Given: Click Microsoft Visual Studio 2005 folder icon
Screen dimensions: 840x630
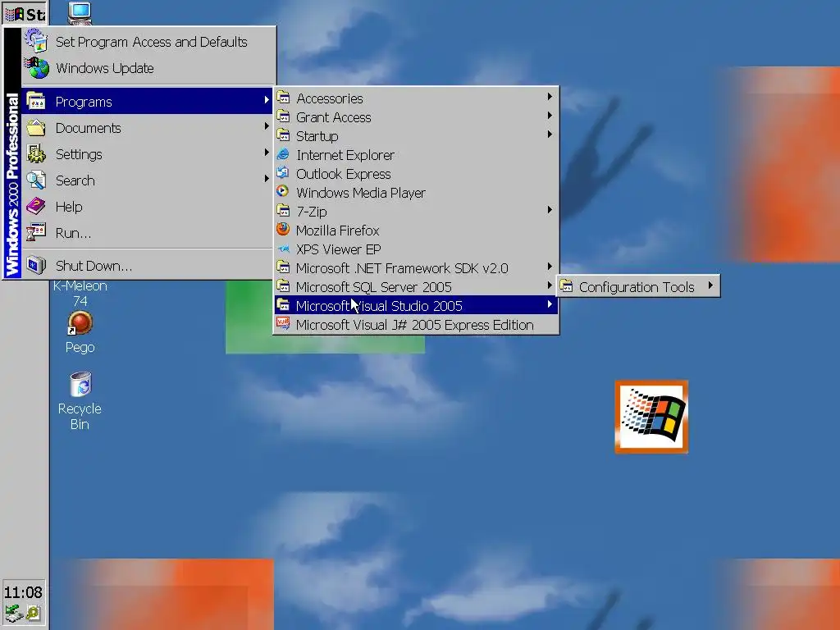Looking at the screenshot, I should pyautogui.click(x=283, y=305).
